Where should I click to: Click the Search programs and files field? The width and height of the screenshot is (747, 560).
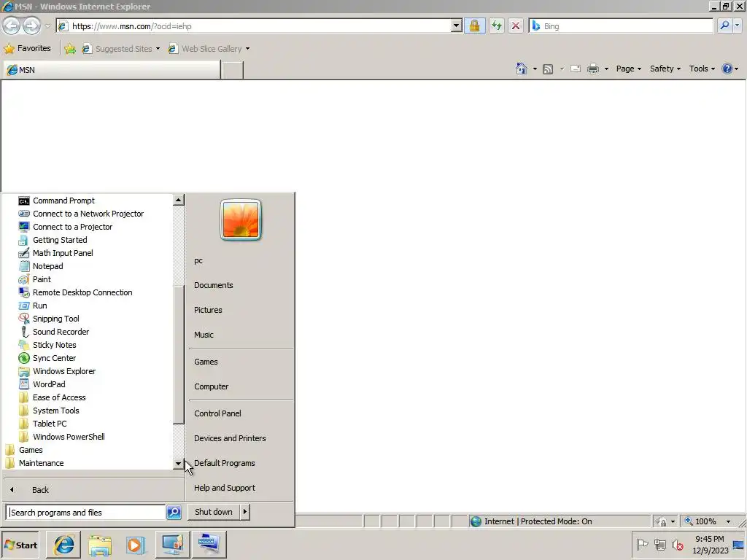pos(86,513)
